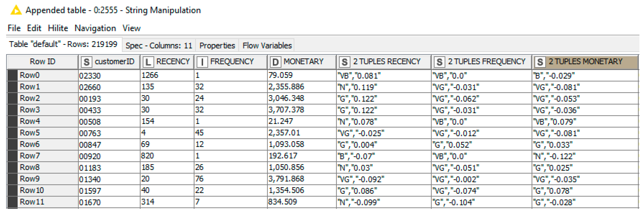This screenshot has width=644, height=215.
Task: Click the integer type icon for FREQUENCY
Action: [x=202, y=62]
